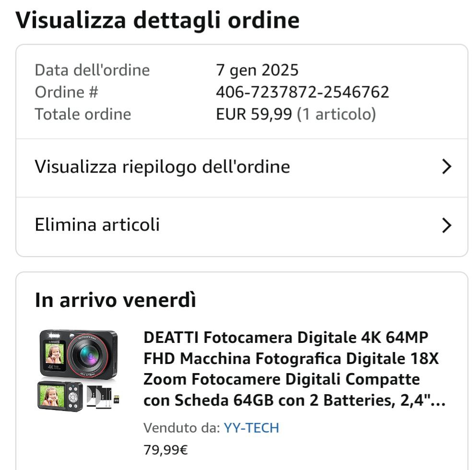Tap the chevron arrow beside Elimina articoli
The image size is (476, 470).
(x=447, y=225)
